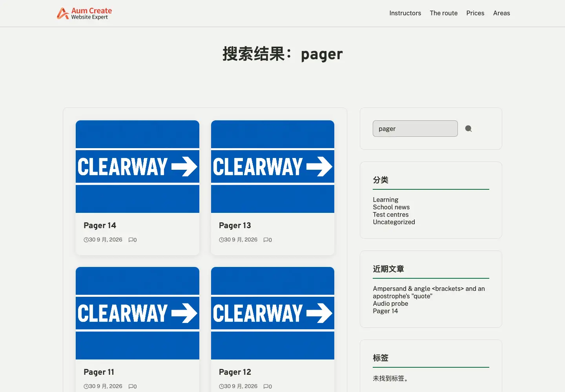
Task: Click the clock icon under Pager 12
Action: click(221, 387)
